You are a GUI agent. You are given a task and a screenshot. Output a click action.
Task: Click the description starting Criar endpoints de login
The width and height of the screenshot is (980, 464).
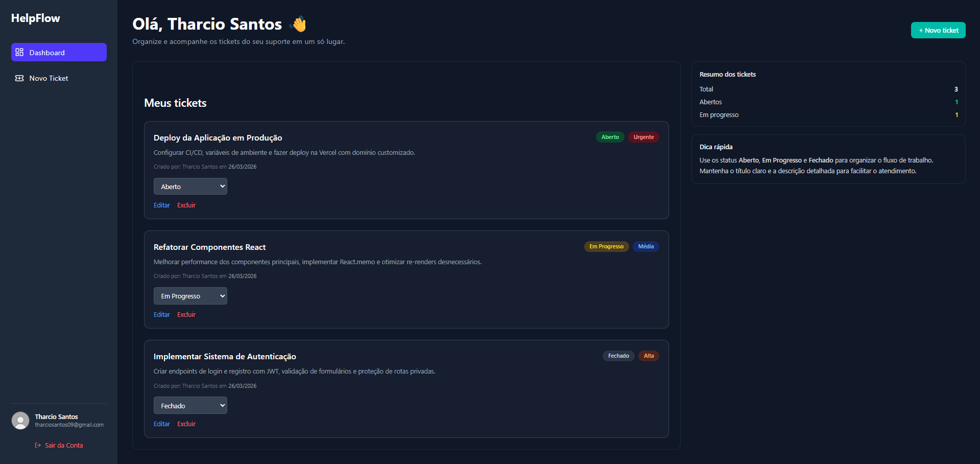coord(295,371)
